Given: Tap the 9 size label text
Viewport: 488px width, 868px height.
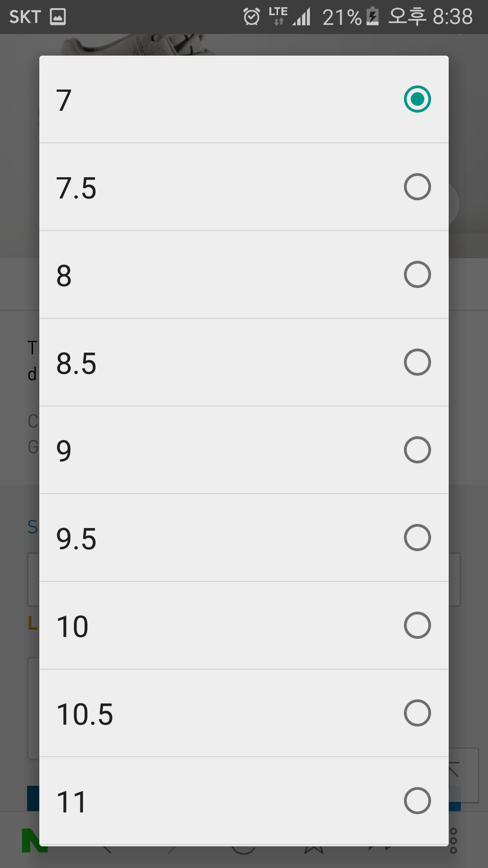Looking at the screenshot, I should 64,451.
